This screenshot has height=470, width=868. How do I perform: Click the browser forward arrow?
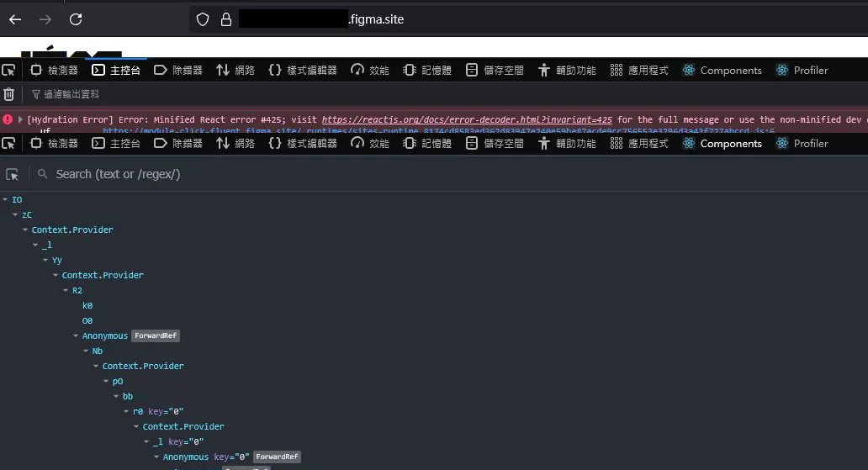point(45,19)
